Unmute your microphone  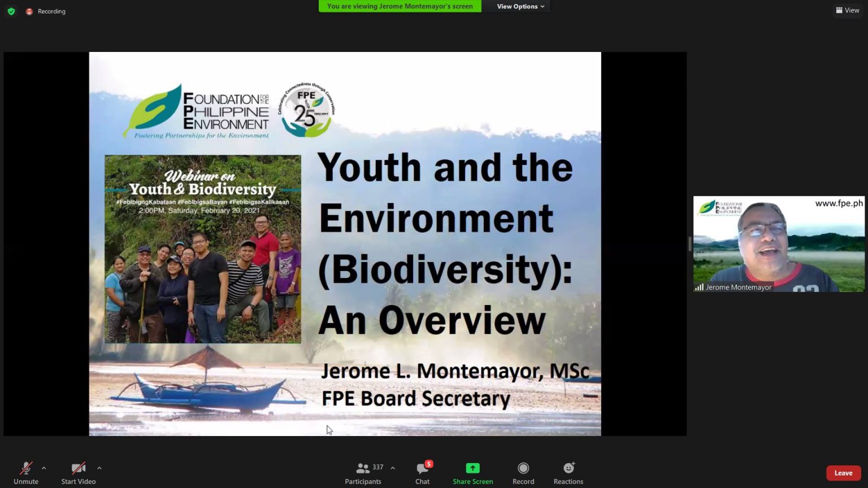coord(25,472)
